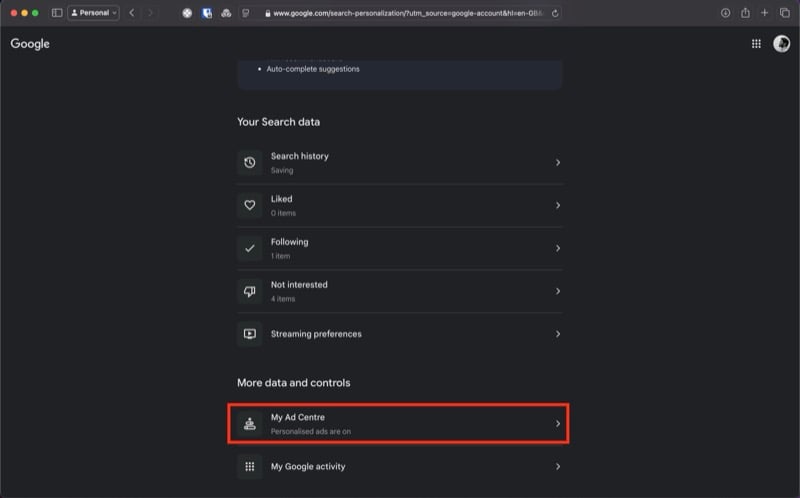Click the Search history clock icon

tap(249, 162)
